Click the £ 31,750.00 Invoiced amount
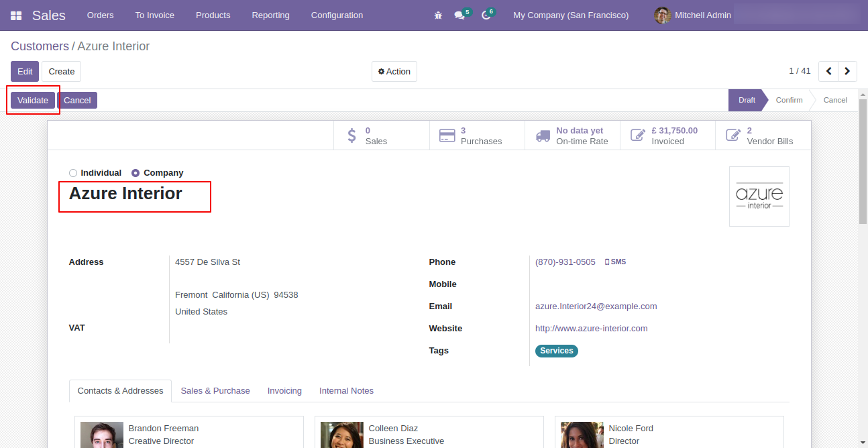The width and height of the screenshot is (868, 448). click(674, 131)
